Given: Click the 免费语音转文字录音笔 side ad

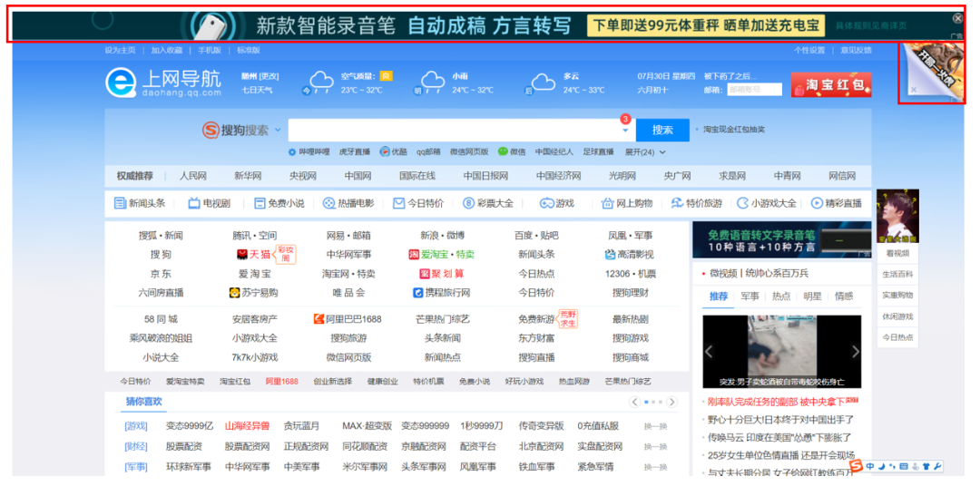Looking at the screenshot, I should click(782, 240).
